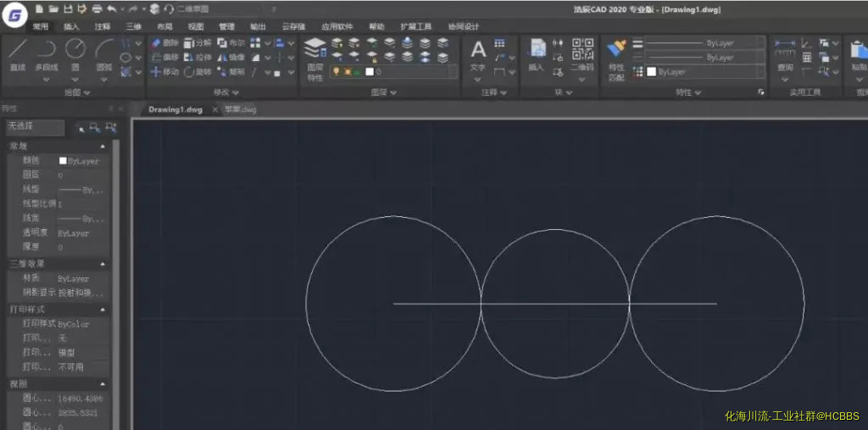
Task: Click the Open folder icon in quick access bar
Action: (x=53, y=8)
